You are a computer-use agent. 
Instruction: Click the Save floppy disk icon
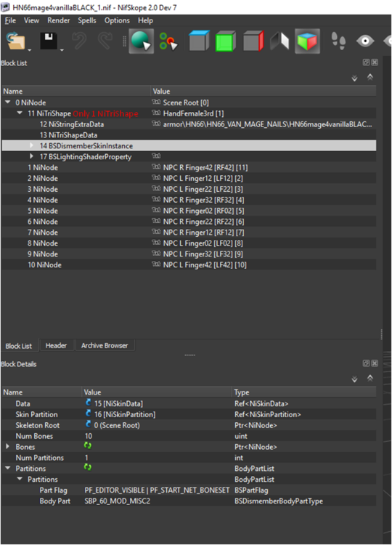[x=49, y=41]
